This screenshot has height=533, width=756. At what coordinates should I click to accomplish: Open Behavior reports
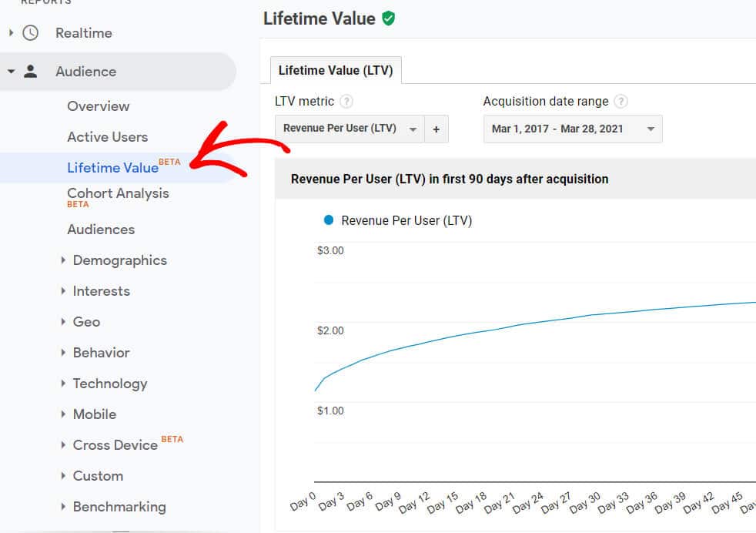[102, 353]
